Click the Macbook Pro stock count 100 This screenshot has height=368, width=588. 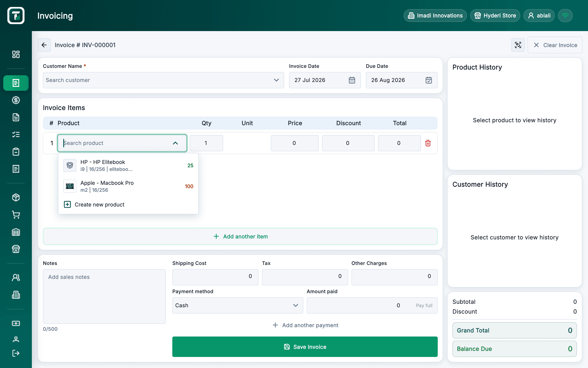[189, 186]
